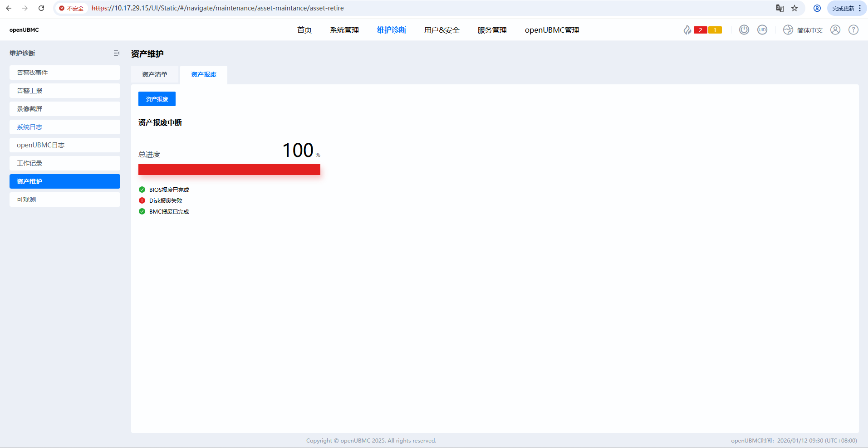The width and height of the screenshot is (868, 448).
Task: Click the red error icon beside Disk报废失败
Action: point(142,200)
